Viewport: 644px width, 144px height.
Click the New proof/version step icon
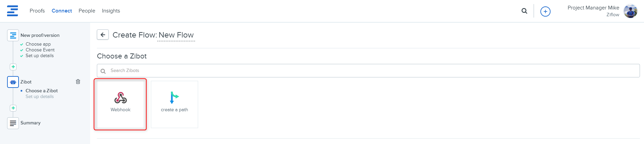tap(13, 35)
